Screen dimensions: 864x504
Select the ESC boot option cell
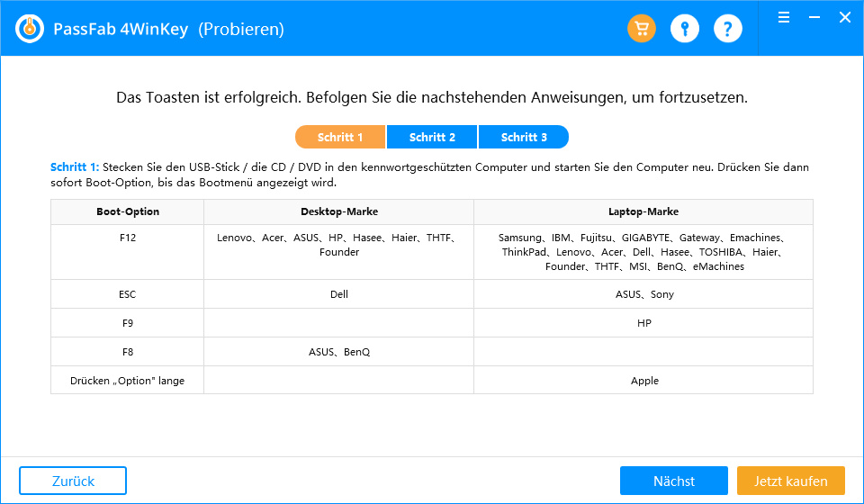128,294
